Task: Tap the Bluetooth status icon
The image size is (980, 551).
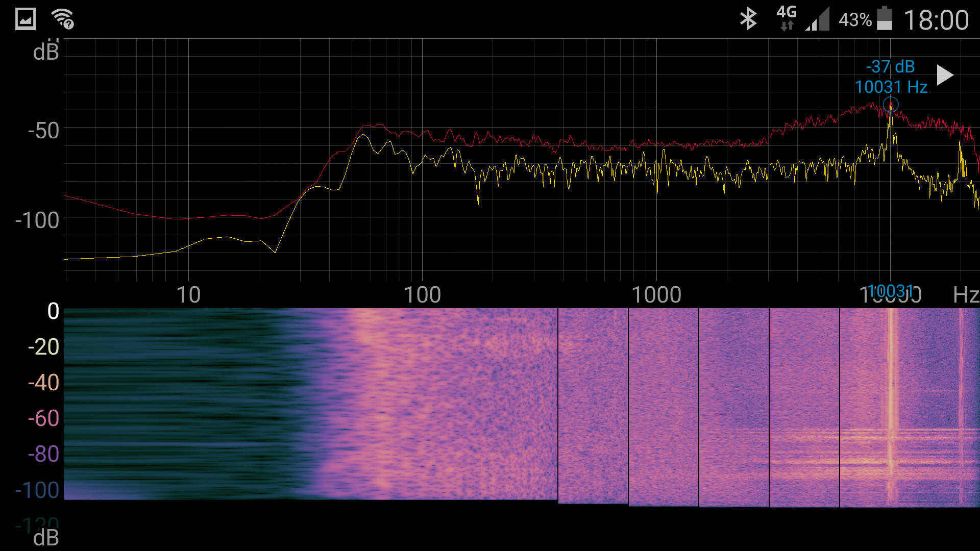Action: [x=748, y=19]
